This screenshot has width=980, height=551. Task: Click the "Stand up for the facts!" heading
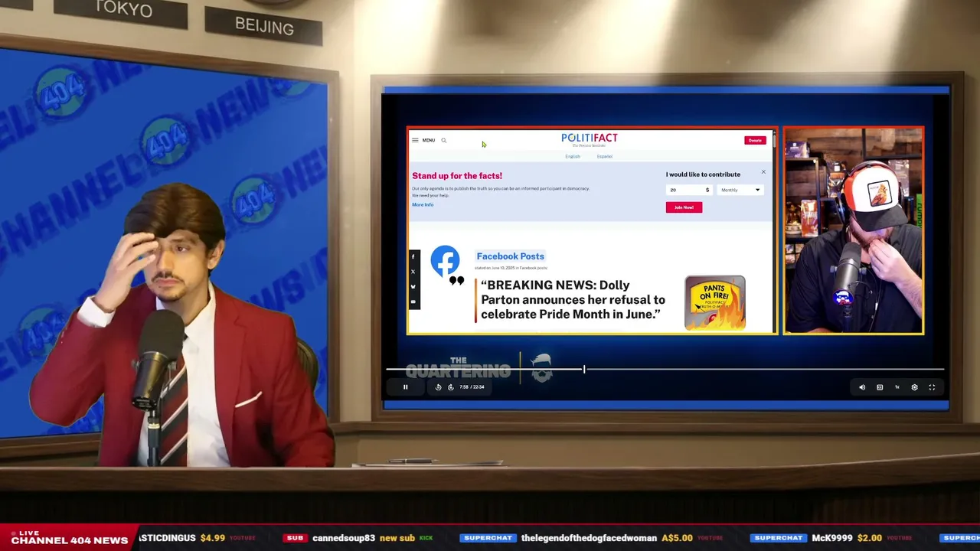(457, 176)
